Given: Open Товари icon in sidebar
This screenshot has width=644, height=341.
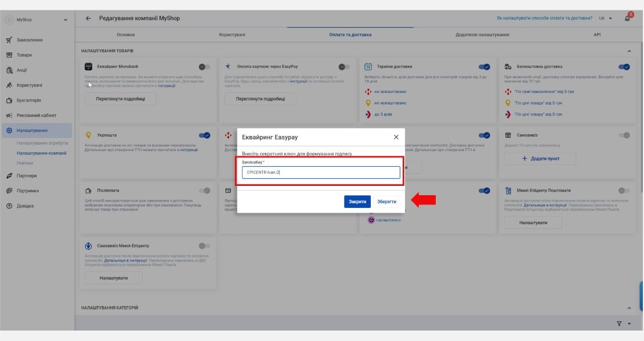Looking at the screenshot, I should [9, 55].
